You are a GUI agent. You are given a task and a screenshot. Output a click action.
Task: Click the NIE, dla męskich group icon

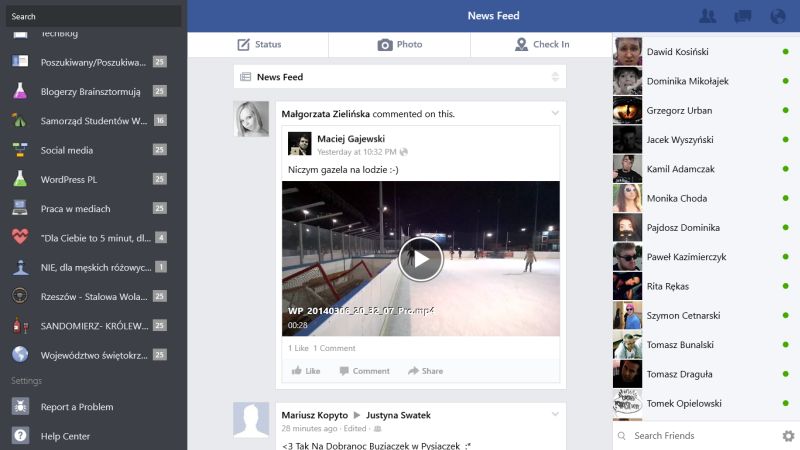click(x=20, y=267)
